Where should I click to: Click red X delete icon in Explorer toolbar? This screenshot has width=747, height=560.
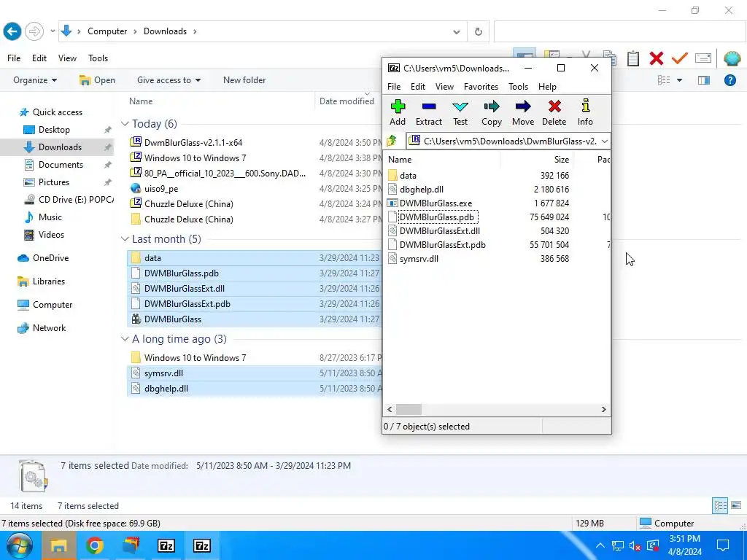click(657, 58)
